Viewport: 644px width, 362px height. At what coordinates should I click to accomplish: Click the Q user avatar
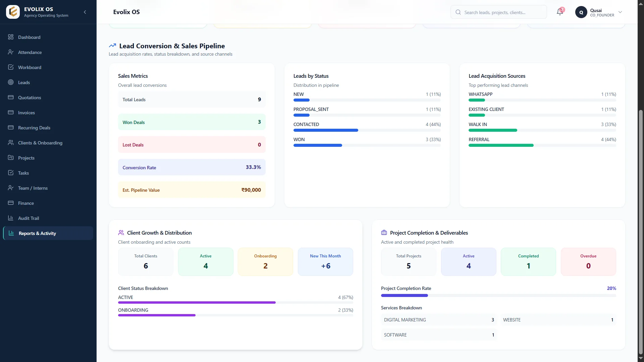point(581,12)
